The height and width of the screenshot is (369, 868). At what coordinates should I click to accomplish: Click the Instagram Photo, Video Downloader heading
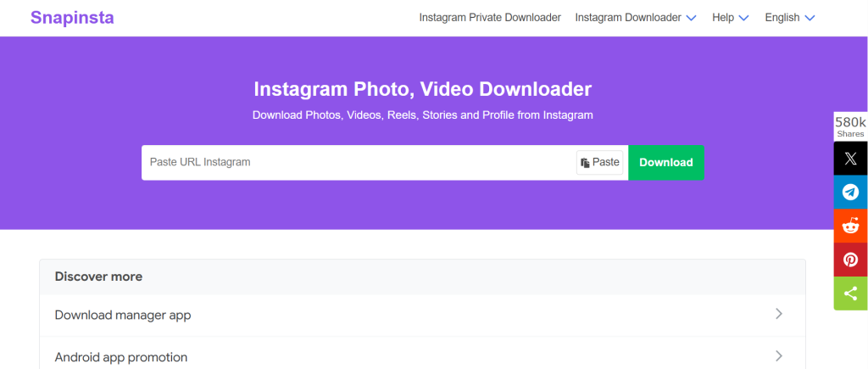pyautogui.click(x=422, y=89)
